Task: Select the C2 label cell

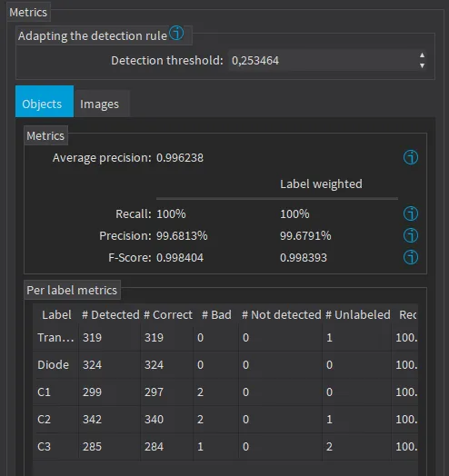Action: (55, 420)
